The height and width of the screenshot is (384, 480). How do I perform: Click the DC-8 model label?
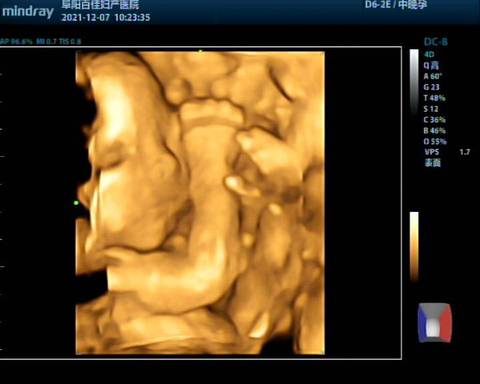[436, 42]
